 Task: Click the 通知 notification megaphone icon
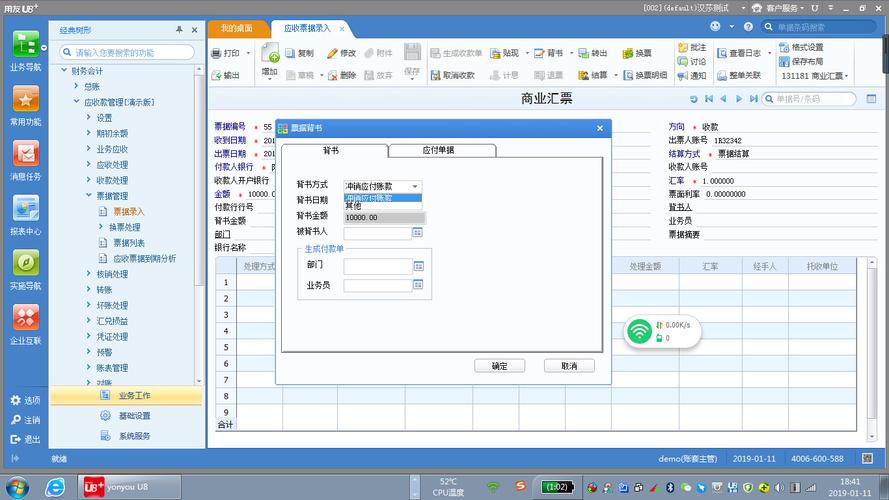[x=683, y=75]
